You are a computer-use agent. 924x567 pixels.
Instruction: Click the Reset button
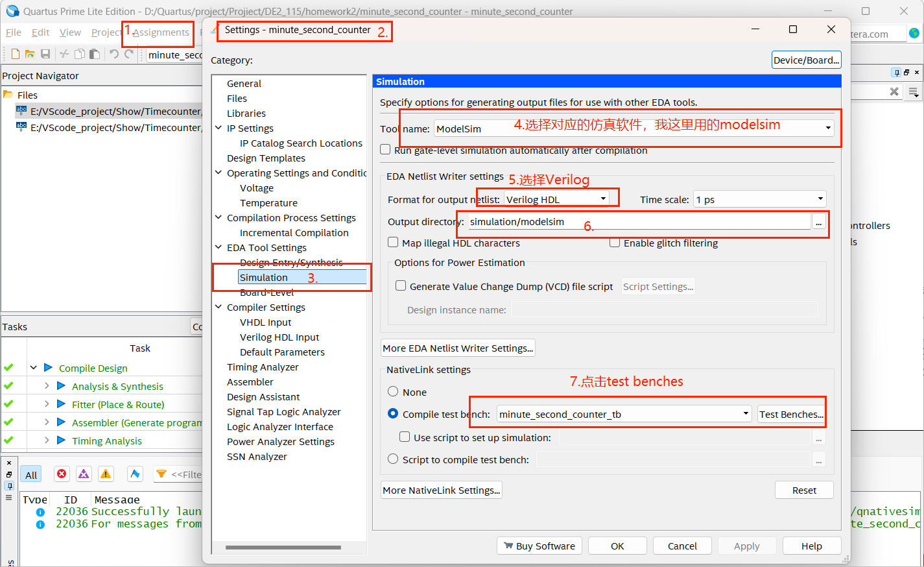click(x=804, y=490)
